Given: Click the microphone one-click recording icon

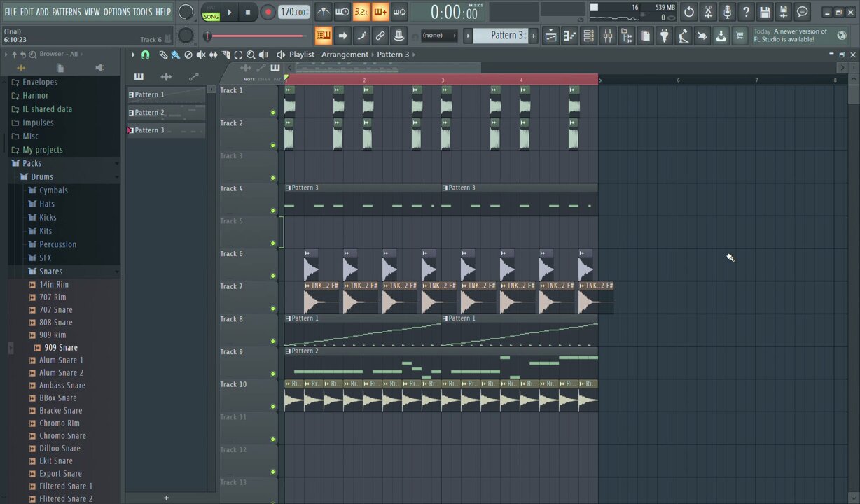Looking at the screenshot, I should [727, 12].
